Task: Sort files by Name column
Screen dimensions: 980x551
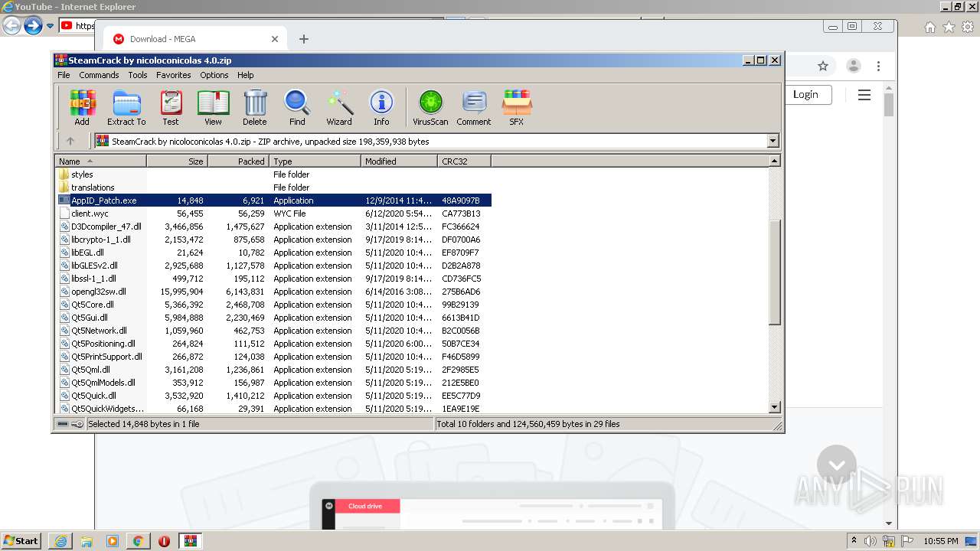Action: [100, 161]
